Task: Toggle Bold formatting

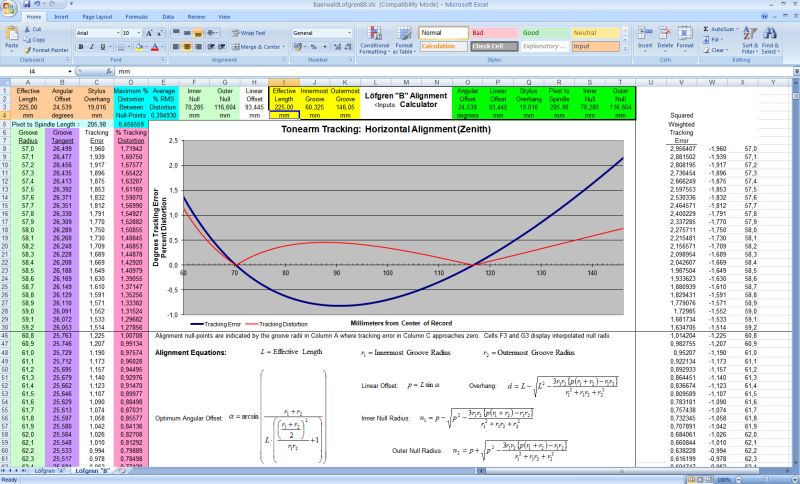Action: click(81, 46)
